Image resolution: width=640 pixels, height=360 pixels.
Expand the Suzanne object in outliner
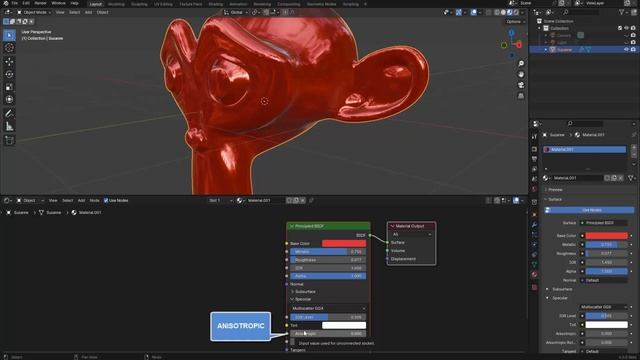point(546,49)
